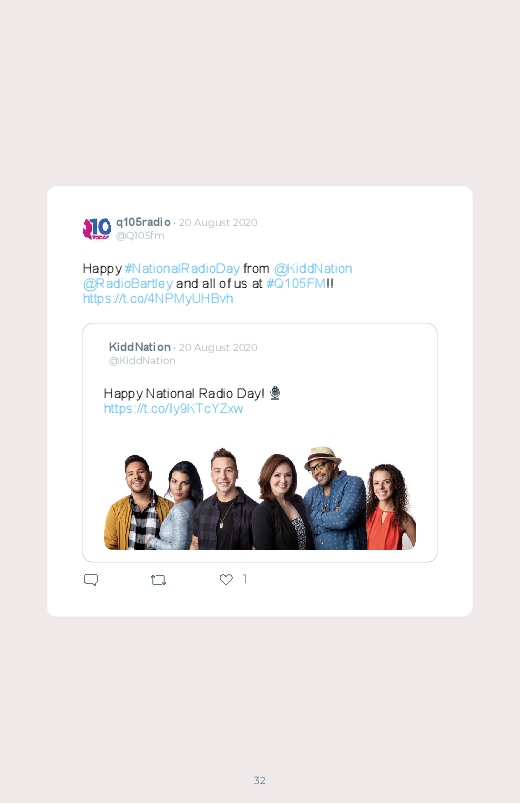Click the quoted tweet's 20 August 2020 date
This screenshot has height=803, width=520.
[x=218, y=347]
